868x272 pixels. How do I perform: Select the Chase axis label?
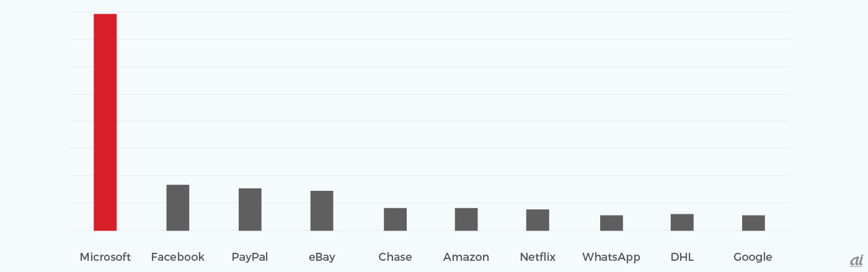(x=395, y=257)
